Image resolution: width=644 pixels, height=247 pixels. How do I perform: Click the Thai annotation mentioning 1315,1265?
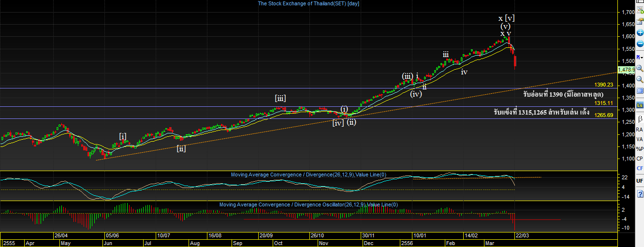pos(542,112)
